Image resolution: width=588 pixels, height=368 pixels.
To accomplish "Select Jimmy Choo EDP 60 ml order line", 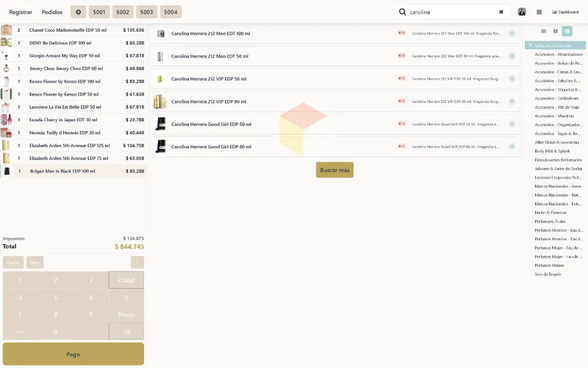I will (x=73, y=68).
